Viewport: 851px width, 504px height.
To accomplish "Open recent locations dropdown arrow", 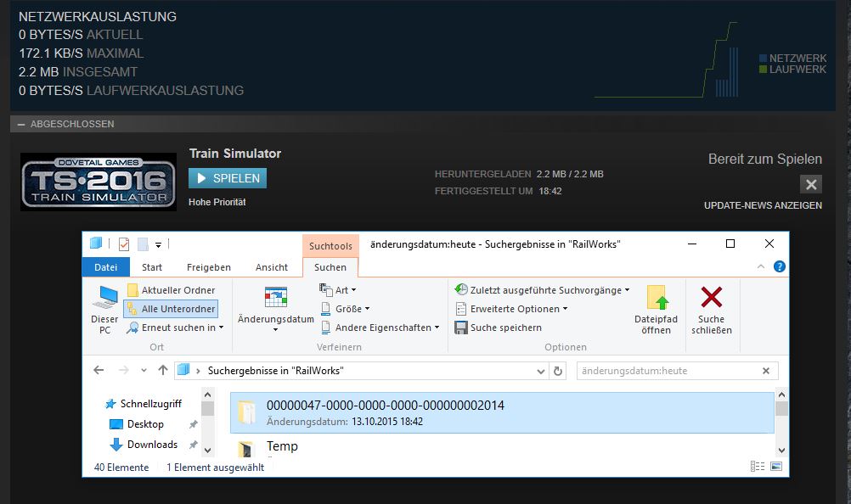I will [x=144, y=371].
